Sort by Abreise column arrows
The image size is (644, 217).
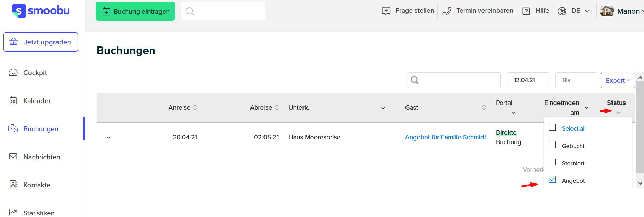[x=277, y=107]
